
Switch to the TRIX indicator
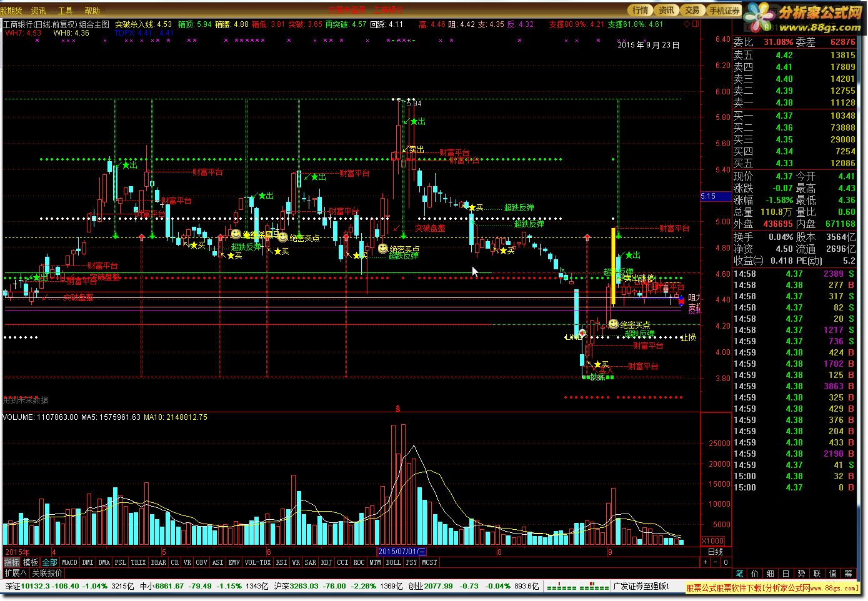point(139,562)
